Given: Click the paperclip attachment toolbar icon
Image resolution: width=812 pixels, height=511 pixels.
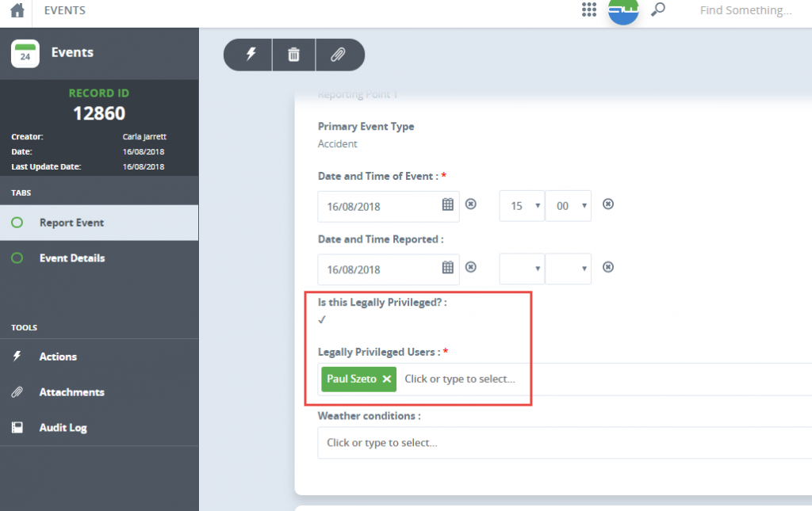Looking at the screenshot, I should pyautogui.click(x=338, y=55).
